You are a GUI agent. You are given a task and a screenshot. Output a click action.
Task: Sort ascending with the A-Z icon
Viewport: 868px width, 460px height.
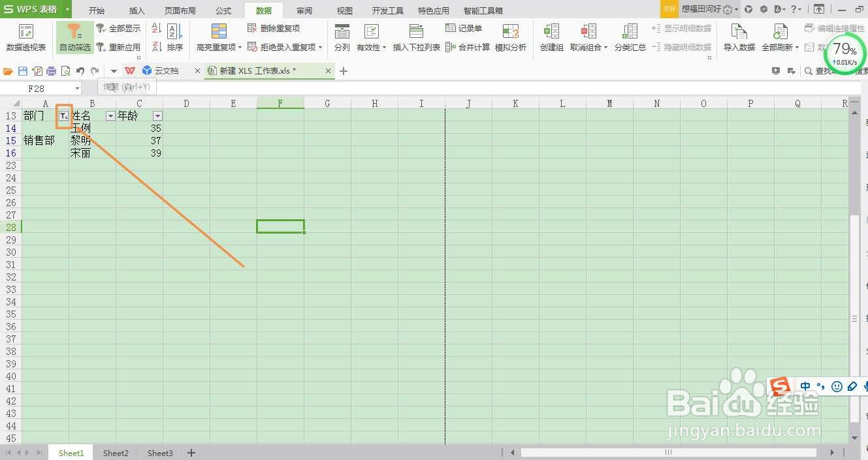coord(157,29)
